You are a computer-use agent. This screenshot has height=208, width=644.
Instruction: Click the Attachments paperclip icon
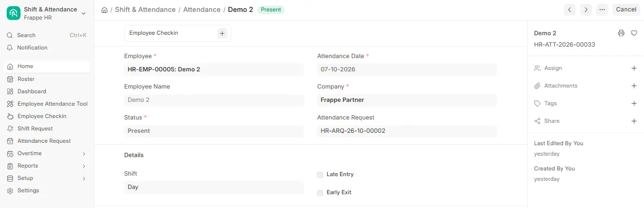(x=537, y=86)
